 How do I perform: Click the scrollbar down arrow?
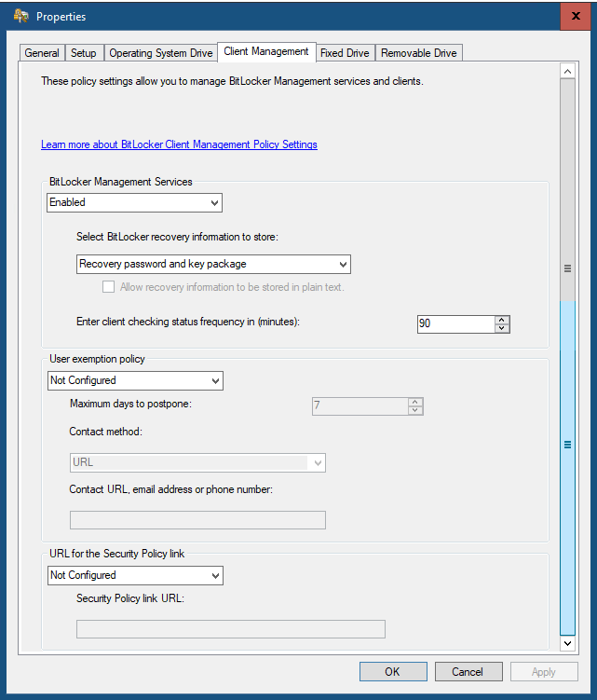[567, 643]
